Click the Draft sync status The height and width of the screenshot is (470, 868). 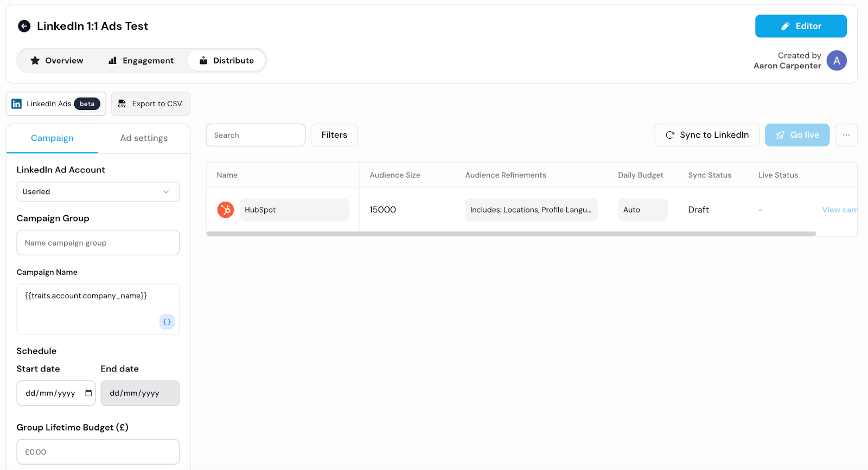point(698,210)
